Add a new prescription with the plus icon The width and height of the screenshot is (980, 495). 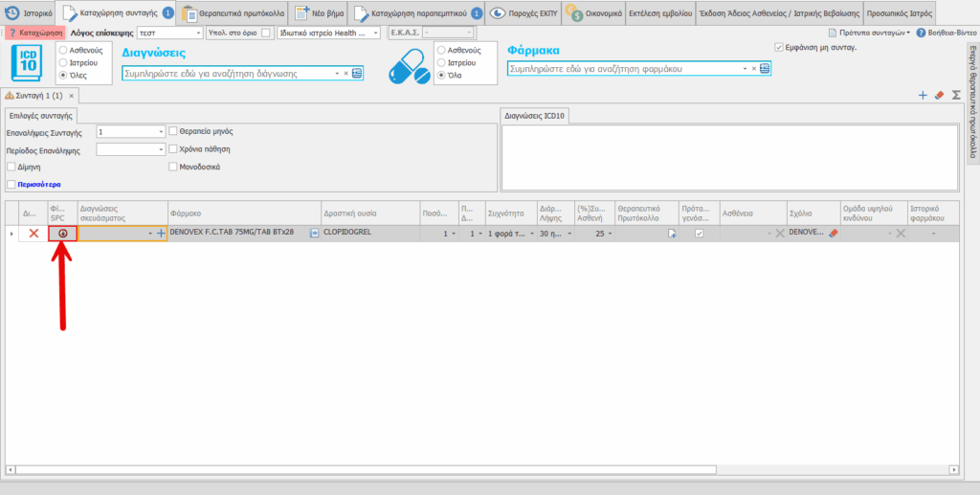click(923, 96)
